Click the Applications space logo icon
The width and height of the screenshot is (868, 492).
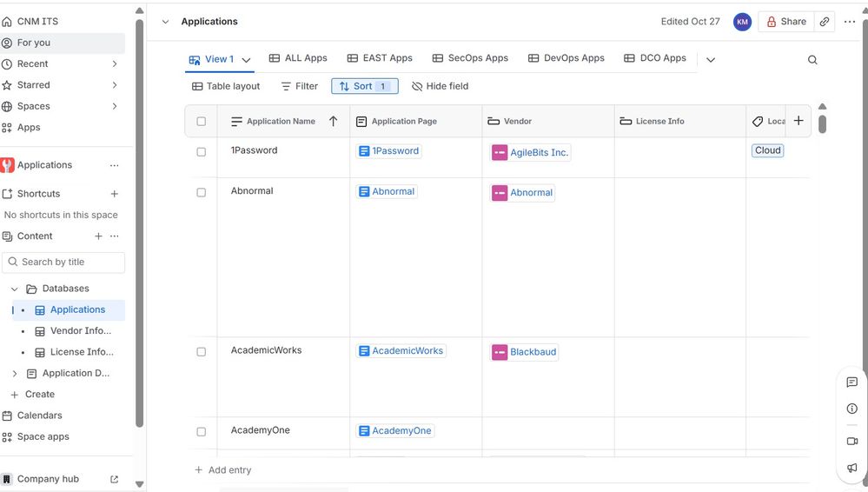click(x=7, y=165)
